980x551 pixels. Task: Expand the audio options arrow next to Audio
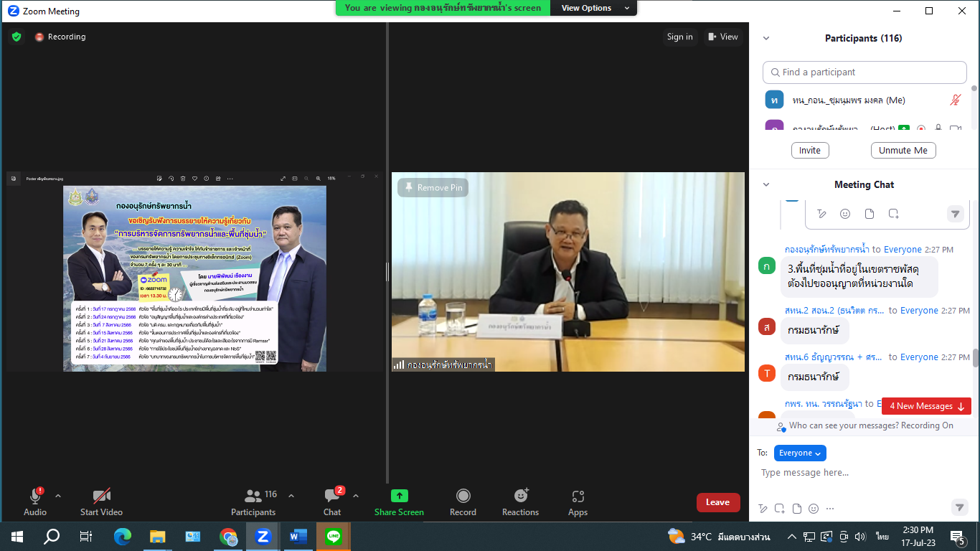58,496
